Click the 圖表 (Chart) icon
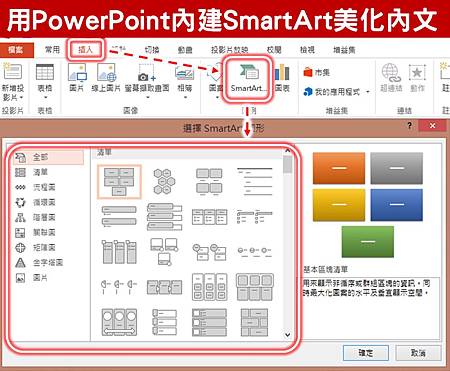450x371 pixels. pos(282,72)
